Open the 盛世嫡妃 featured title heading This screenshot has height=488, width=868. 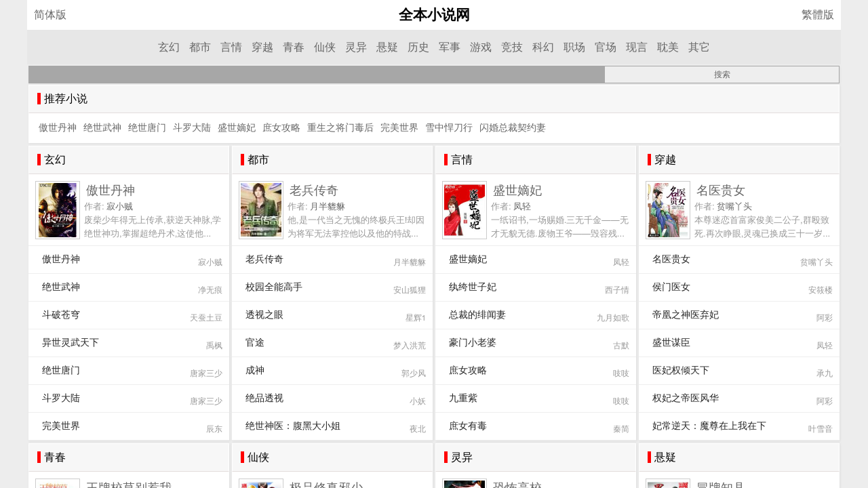(x=517, y=190)
